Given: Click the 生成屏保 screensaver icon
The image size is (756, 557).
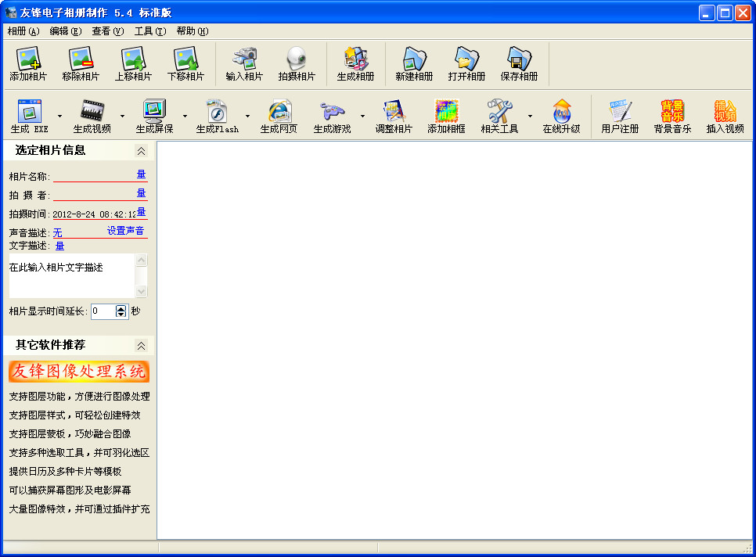Looking at the screenshot, I should coord(154,116).
